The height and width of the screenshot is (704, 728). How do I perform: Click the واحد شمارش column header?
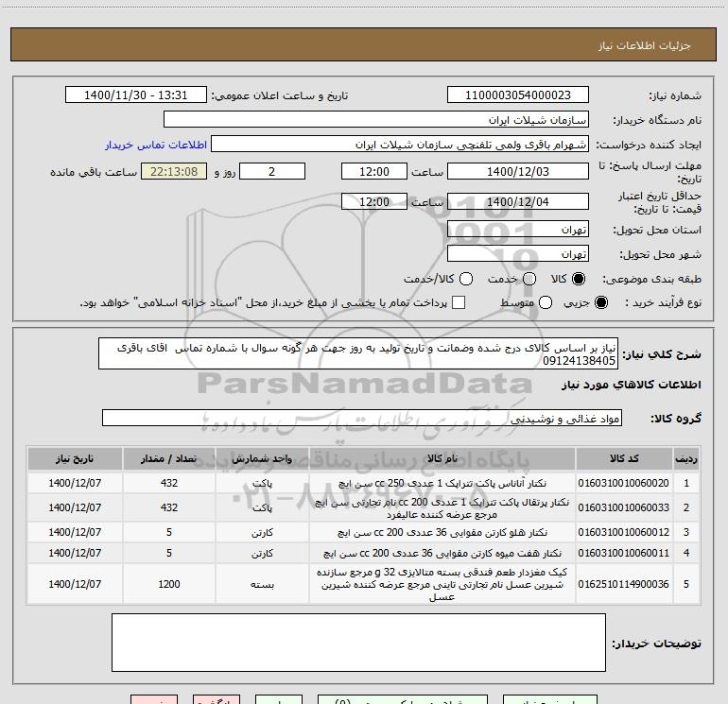pyautogui.click(x=262, y=459)
